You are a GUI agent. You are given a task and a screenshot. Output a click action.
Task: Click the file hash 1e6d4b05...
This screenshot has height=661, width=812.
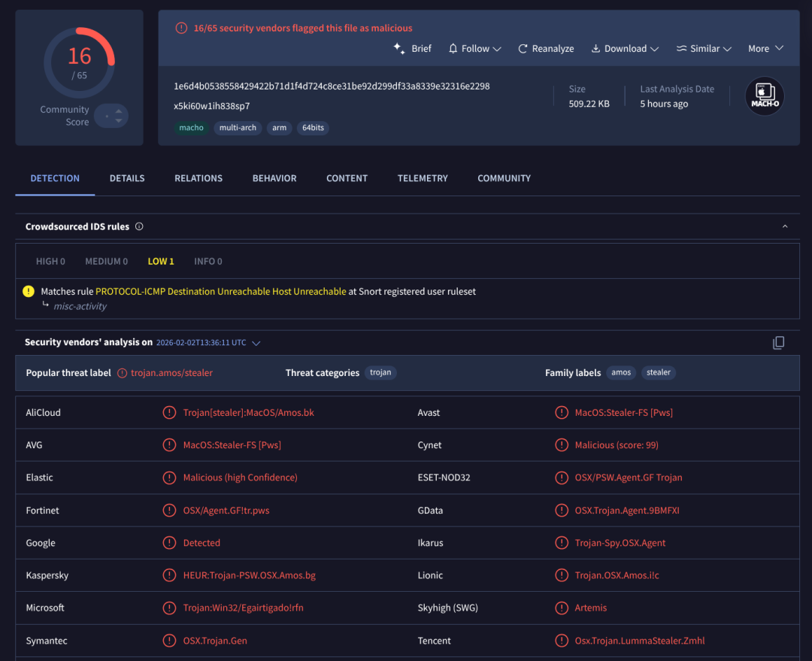tap(332, 86)
